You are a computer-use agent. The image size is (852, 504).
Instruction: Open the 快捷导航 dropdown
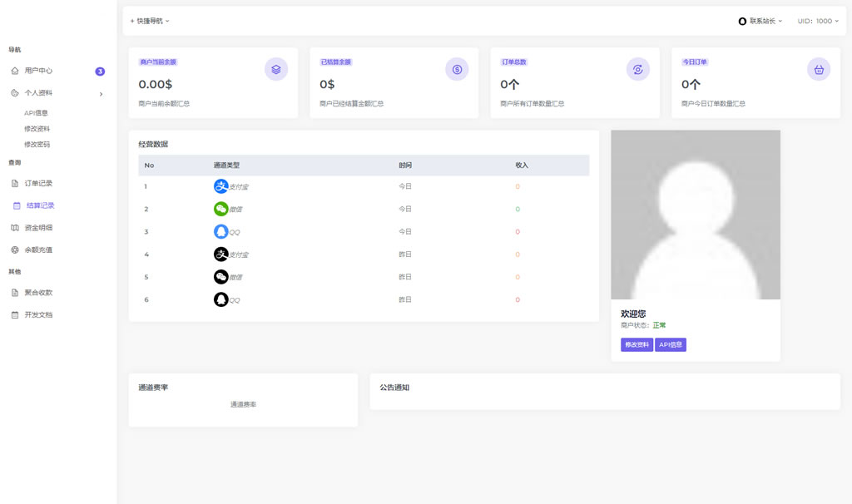(x=148, y=19)
